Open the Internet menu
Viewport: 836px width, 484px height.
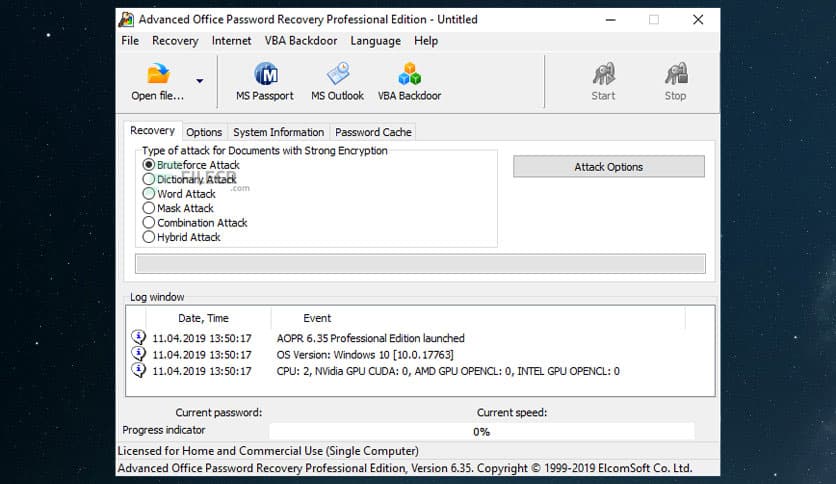[231, 41]
